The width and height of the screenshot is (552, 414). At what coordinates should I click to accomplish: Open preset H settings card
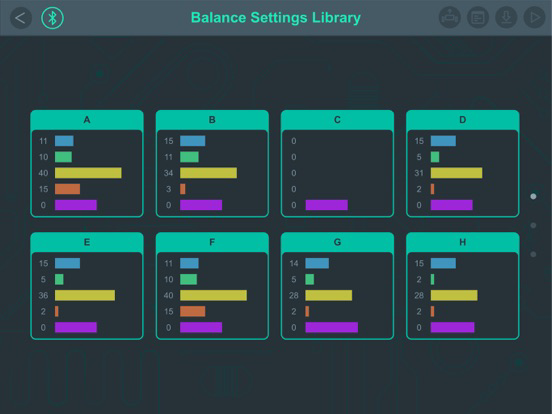[x=463, y=286]
